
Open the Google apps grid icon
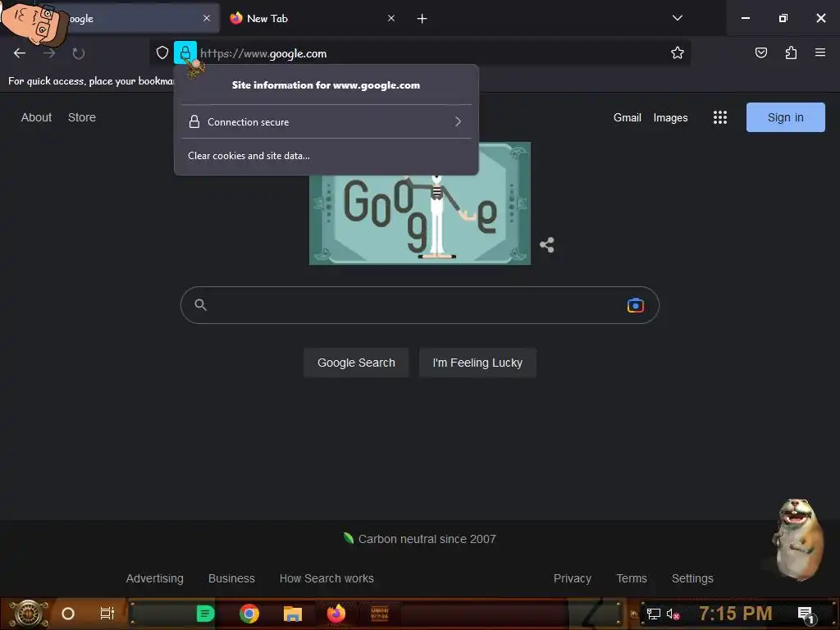pos(720,117)
